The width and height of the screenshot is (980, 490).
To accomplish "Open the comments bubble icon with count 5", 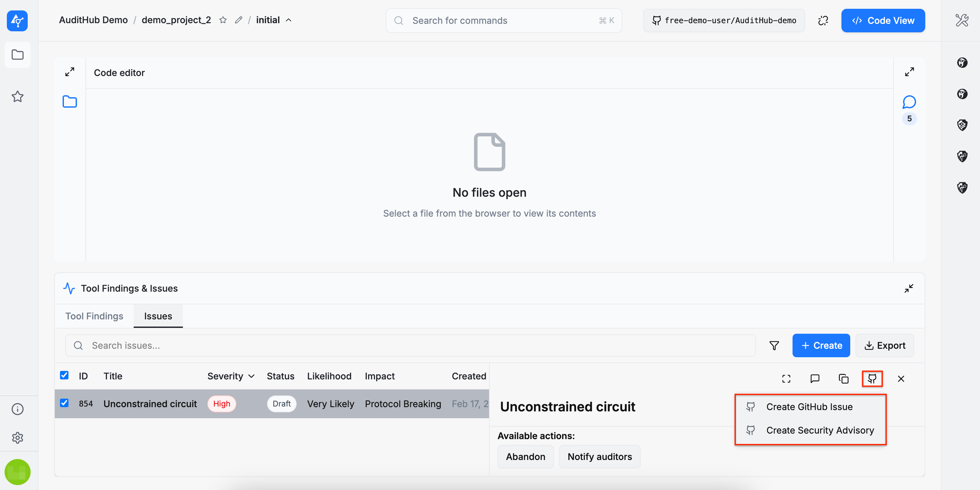I will [909, 102].
